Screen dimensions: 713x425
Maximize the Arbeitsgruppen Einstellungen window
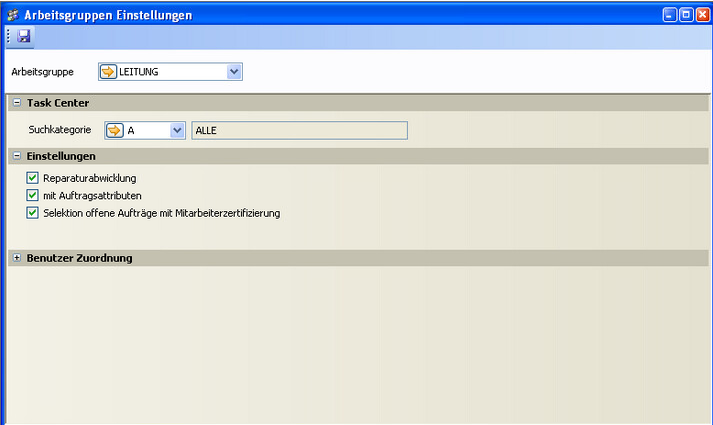pyautogui.click(x=686, y=15)
